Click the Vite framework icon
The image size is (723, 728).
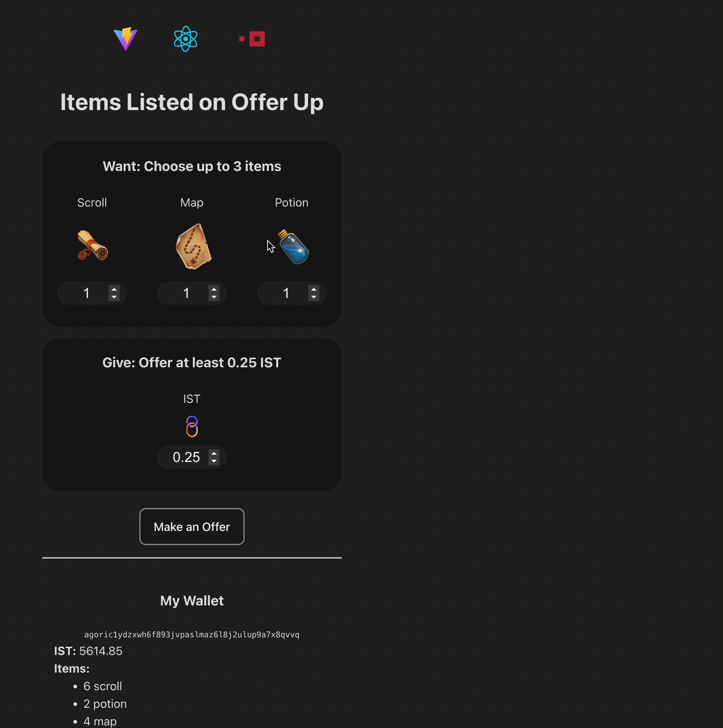pyautogui.click(x=126, y=39)
